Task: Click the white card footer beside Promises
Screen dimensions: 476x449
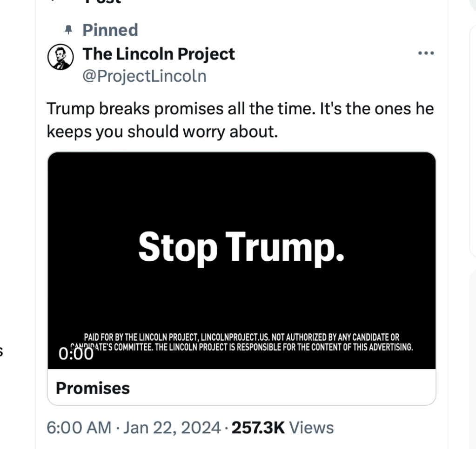Action: click(x=279, y=388)
